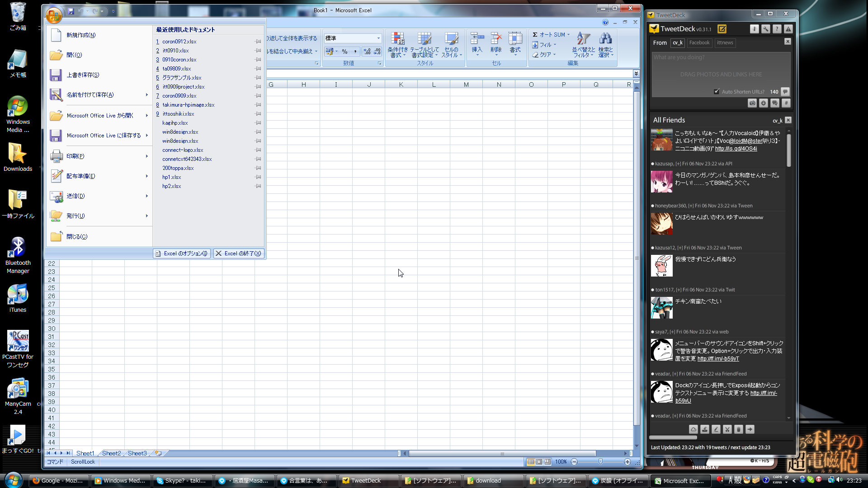Pin kagihp.xlsx in the recent documents list

[258, 123]
